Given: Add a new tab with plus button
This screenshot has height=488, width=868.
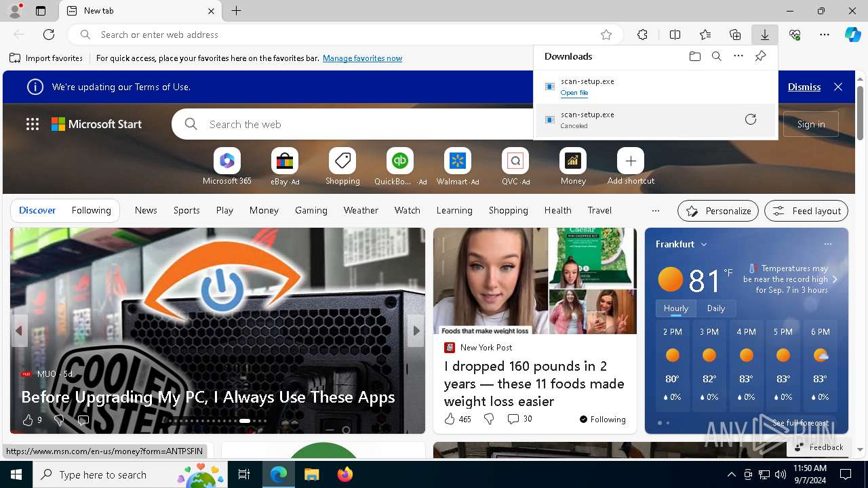Looking at the screenshot, I should 236,11.
